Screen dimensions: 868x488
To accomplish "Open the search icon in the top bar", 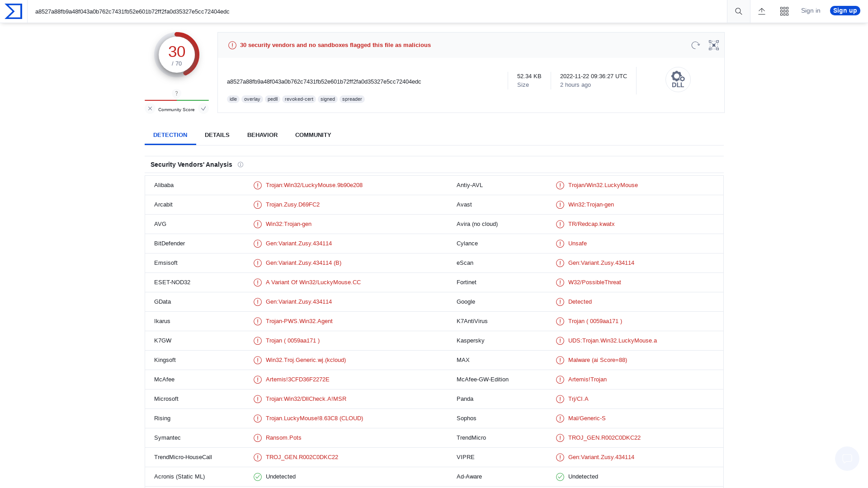I will (738, 11).
